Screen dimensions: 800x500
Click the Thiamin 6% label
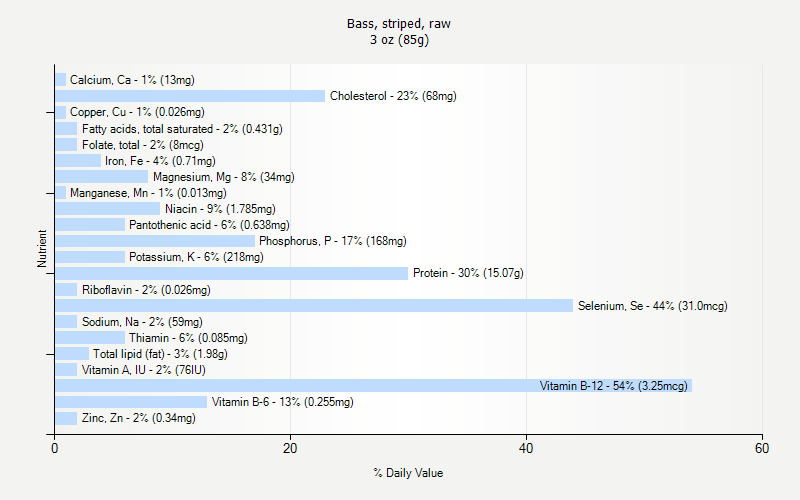(x=188, y=338)
